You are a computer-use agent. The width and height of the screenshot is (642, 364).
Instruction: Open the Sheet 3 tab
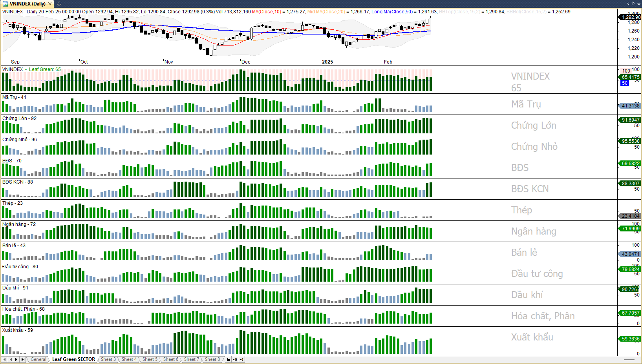pyautogui.click(x=108, y=359)
